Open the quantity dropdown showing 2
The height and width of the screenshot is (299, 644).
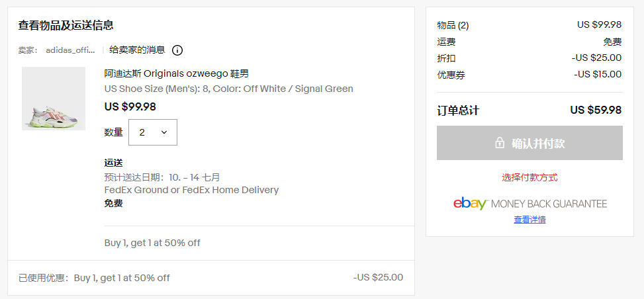pos(153,132)
